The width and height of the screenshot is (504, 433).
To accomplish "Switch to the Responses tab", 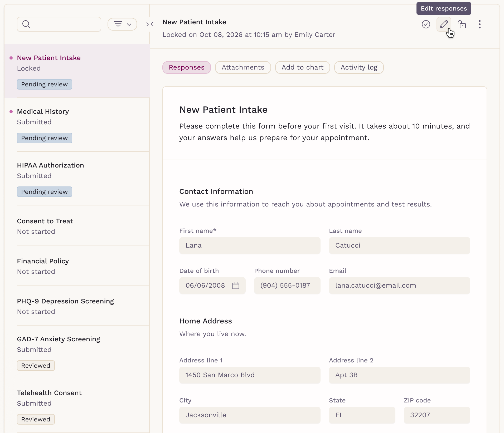I will click(187, 67).
